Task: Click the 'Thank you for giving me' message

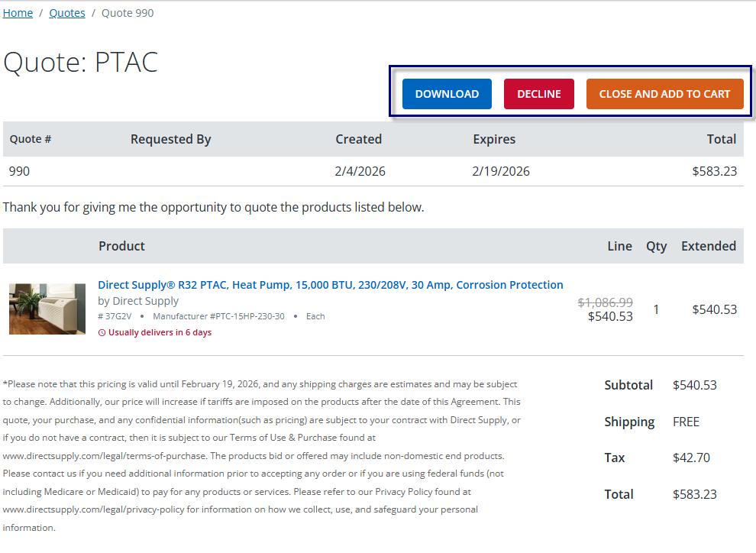Action: [214, 207]
